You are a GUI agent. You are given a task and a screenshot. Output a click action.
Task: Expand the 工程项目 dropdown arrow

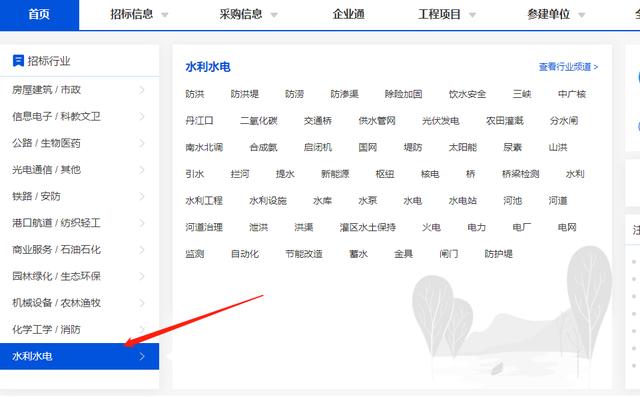pyautogui.click(x=473, y=15)
